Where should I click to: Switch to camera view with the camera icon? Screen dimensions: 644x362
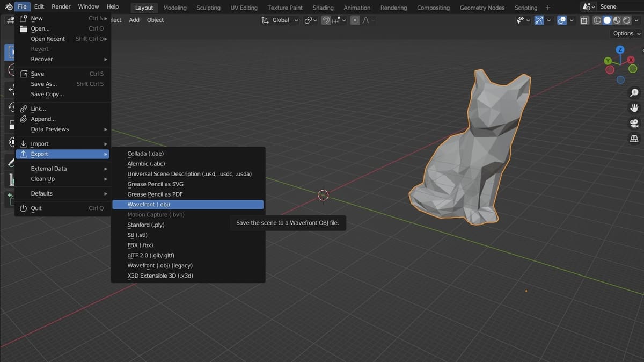634,124
